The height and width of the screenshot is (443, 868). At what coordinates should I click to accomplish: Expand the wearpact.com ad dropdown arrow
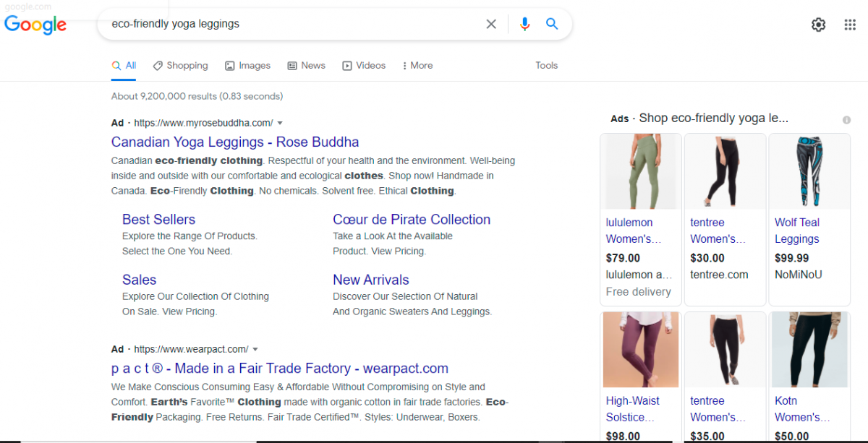(x=255, y=349)
